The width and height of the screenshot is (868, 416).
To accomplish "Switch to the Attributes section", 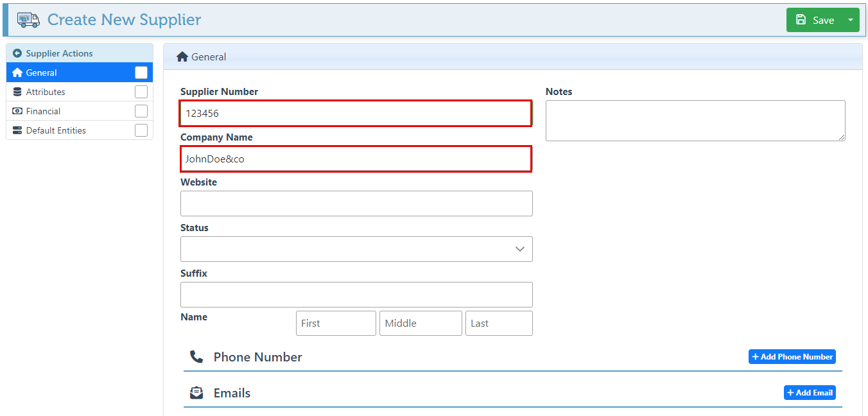I will coord(46,92).
